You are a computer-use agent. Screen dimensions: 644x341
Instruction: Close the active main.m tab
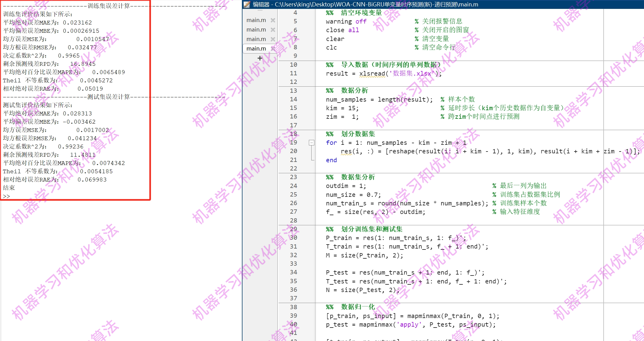[273, 48]
